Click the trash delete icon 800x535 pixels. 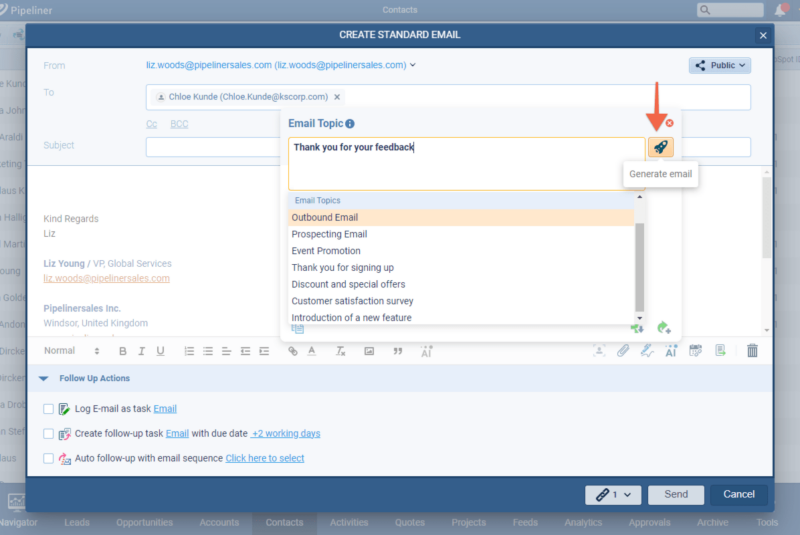click(x=752, y=351)
